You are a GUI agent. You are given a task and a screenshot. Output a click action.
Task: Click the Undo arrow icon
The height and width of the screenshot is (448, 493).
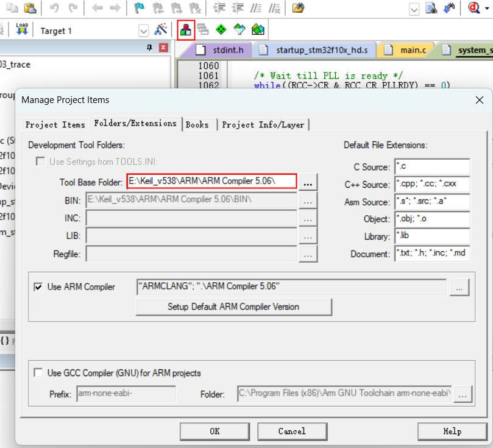pos(54,8)
